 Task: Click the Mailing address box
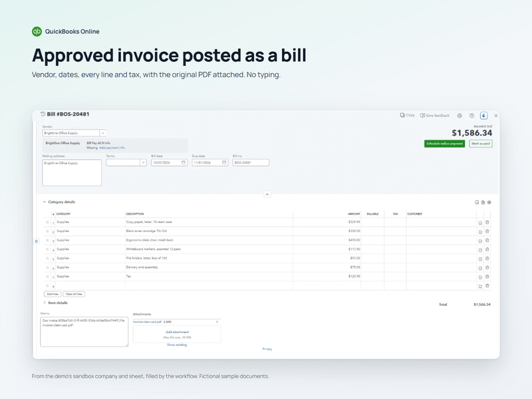coord(72,173)
